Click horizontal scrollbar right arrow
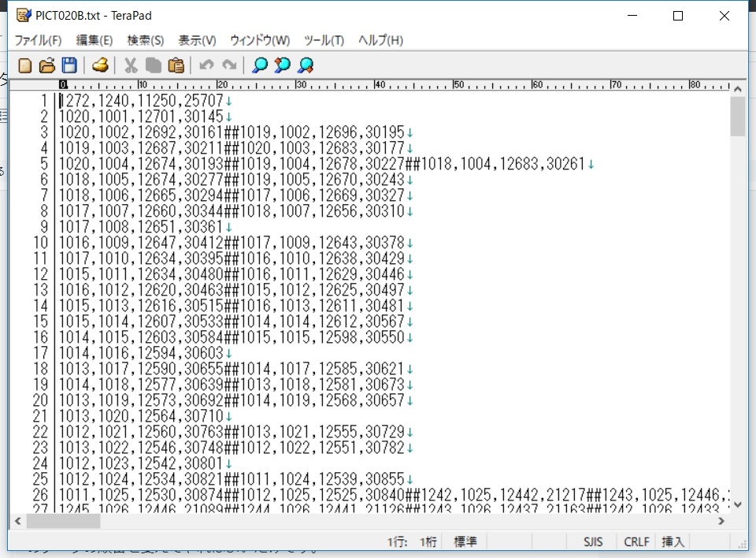This screenshot has height=558, width=756. coord(721,521)
